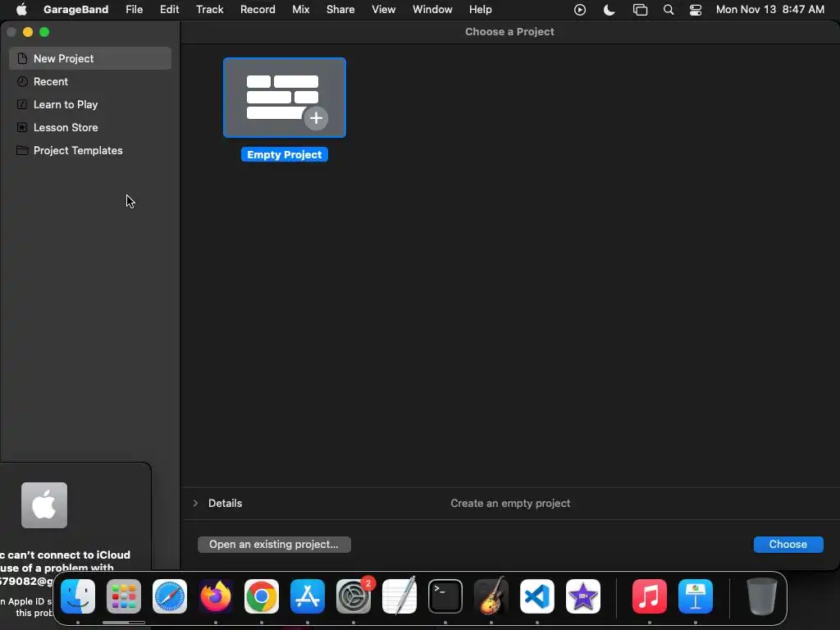Open Launchpad from the Dock

124,596
